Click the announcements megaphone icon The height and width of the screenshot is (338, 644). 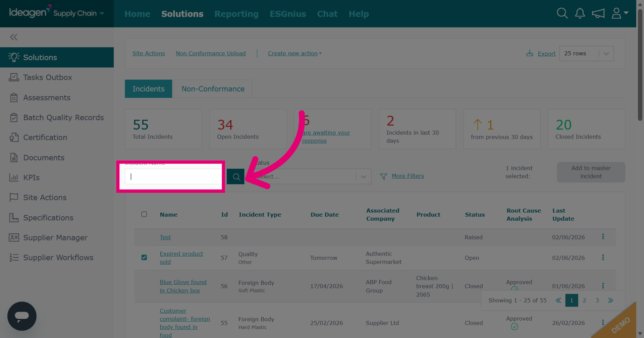[598, 13]
